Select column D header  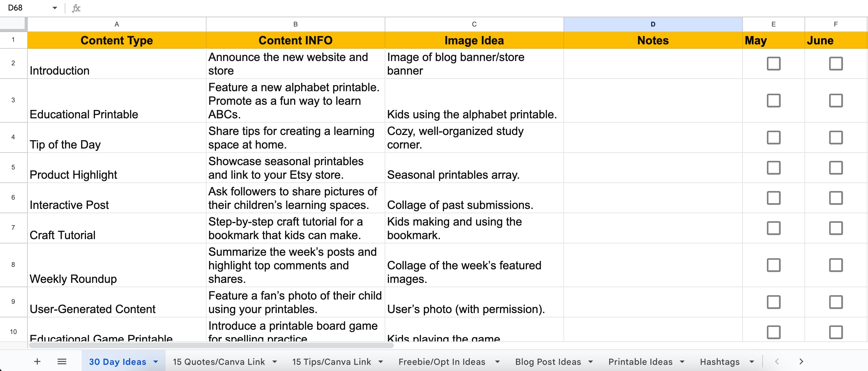(x=653, y=24)
